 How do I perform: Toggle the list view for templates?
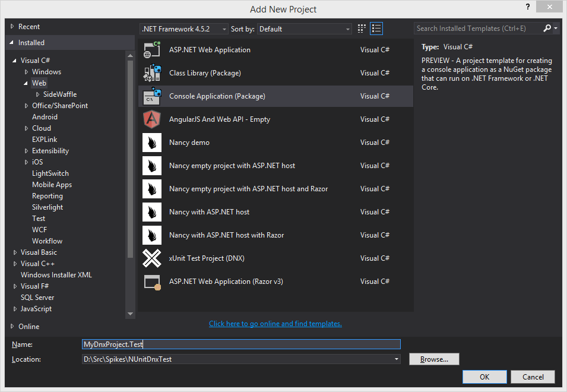[x=376, y=28]
